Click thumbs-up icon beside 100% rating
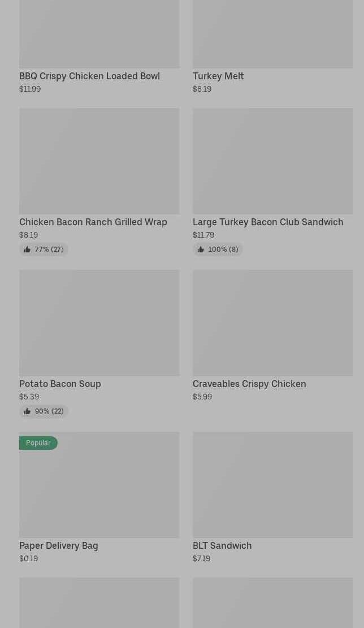 coord(201,250)
